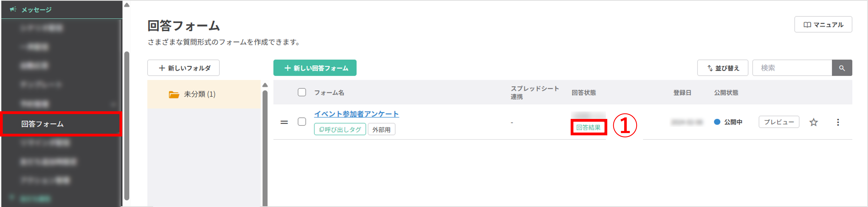Star the イベント参加者アンケート form
The image size is (868, 207).
tap(814, 122)
